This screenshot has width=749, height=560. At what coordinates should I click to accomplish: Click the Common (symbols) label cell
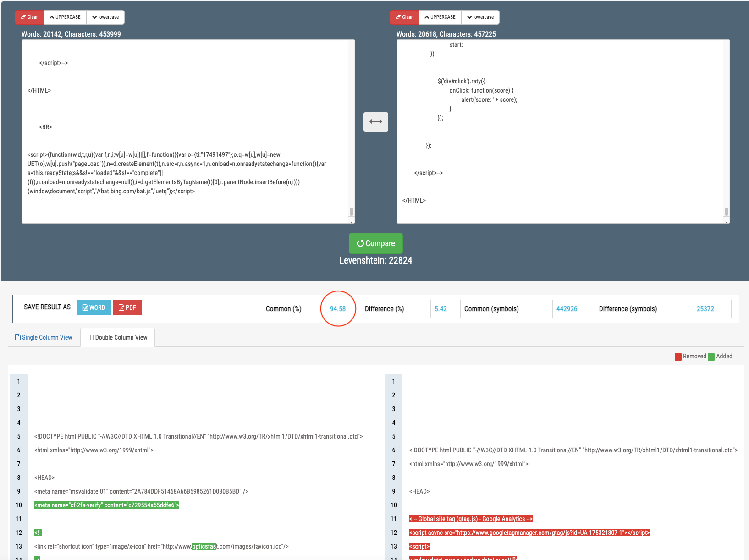[506, 309]
